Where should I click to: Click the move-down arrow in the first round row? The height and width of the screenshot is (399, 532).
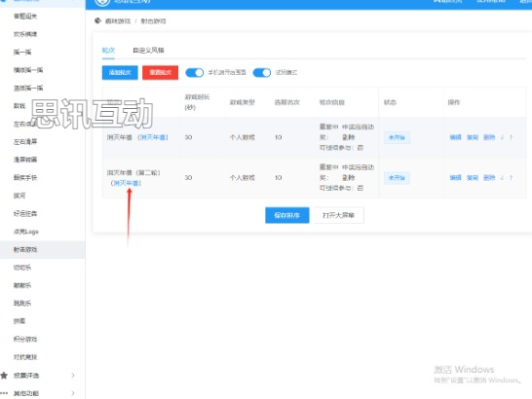click(502, 137)
